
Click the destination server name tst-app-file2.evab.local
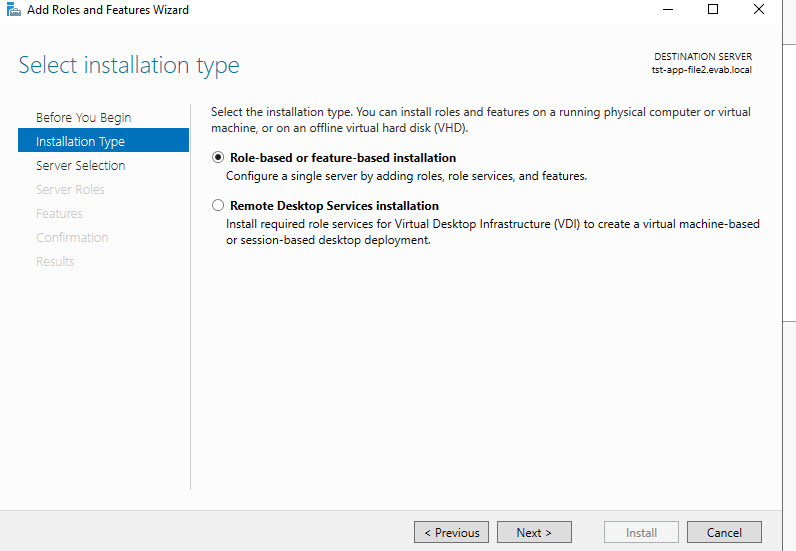(x=701, y=70)
